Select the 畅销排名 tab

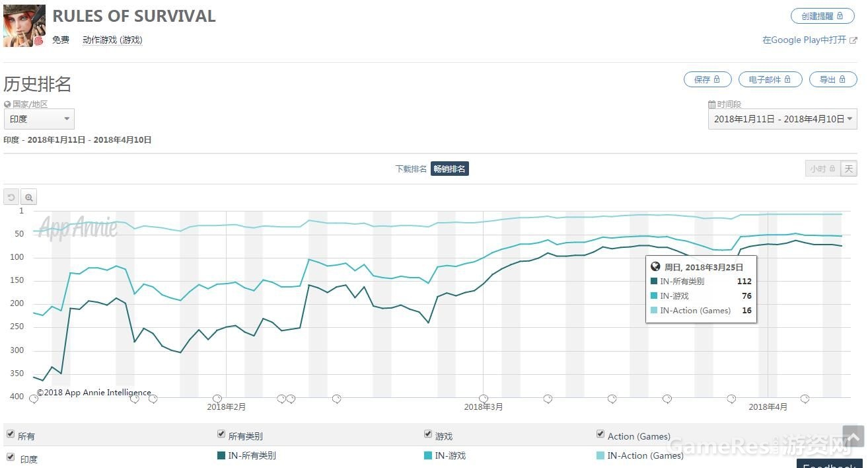click(450, 169)
